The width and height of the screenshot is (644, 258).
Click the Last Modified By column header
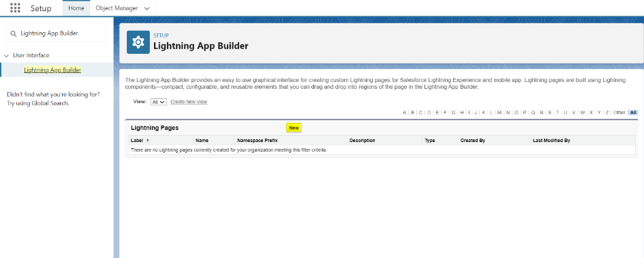[551, 141]
